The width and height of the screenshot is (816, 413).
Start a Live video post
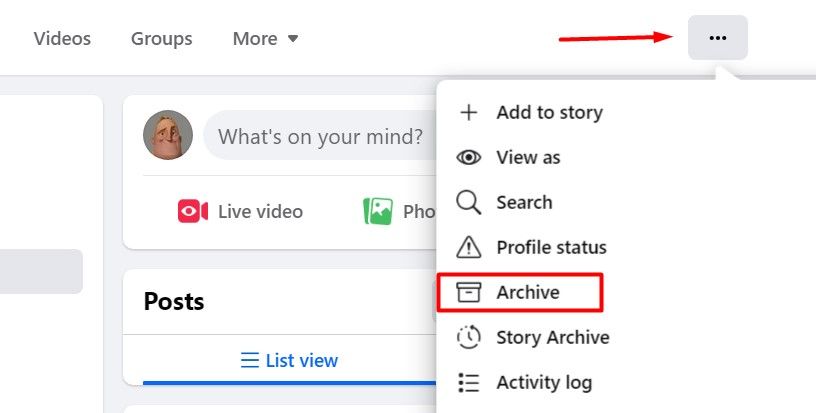[240, 211]
